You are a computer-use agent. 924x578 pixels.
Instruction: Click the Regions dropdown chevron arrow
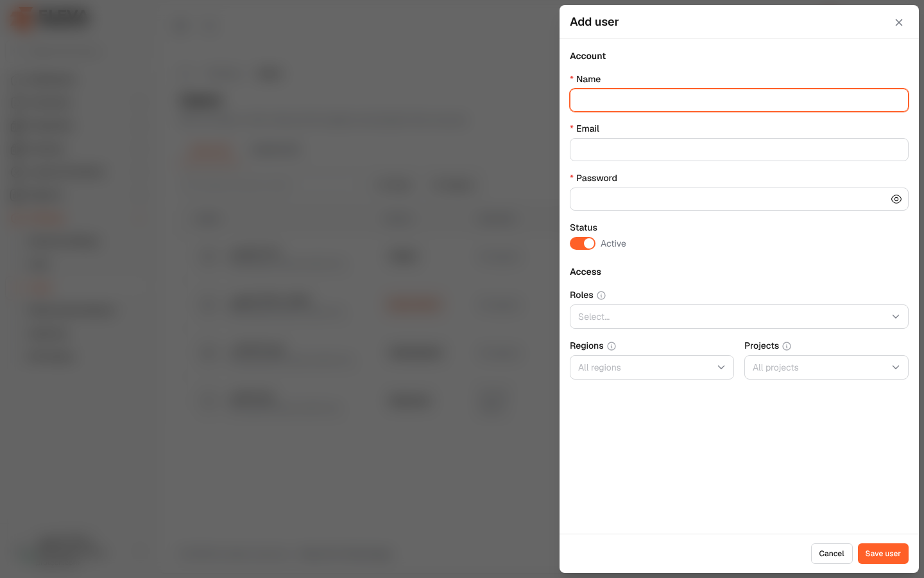721,367
